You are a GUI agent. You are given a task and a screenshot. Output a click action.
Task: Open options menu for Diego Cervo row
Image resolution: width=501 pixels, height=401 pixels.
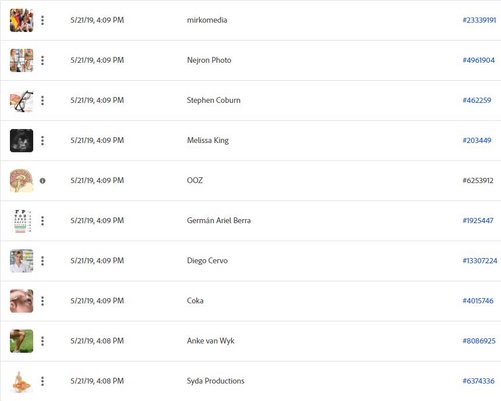[42, 261]
